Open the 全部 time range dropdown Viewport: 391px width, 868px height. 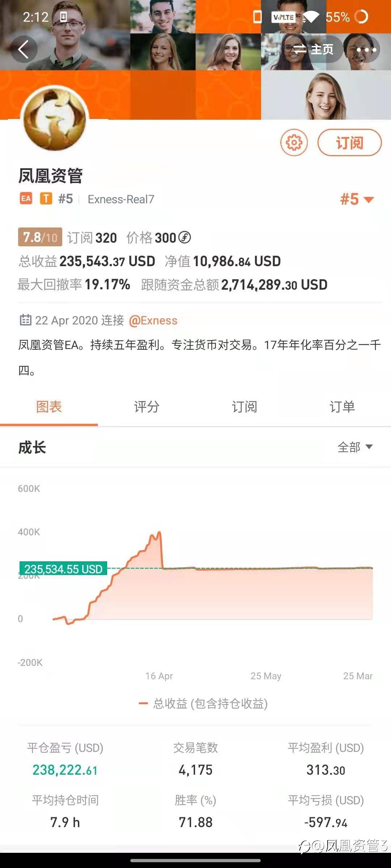pos(355,447)
